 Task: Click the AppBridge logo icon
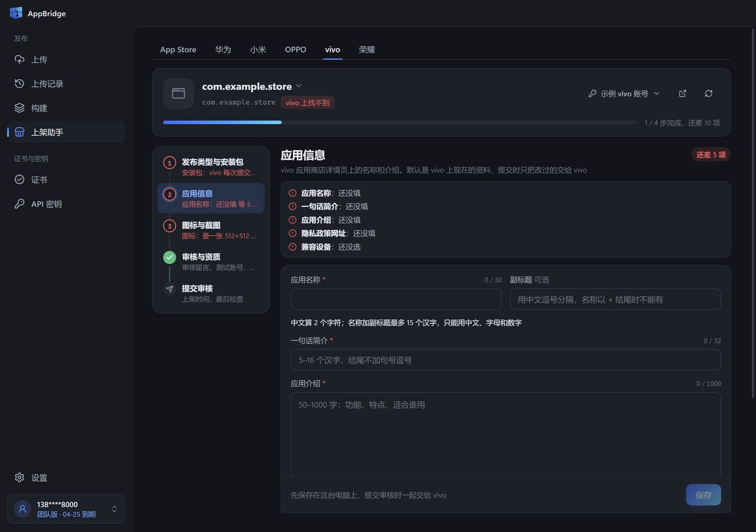tap(16, 13)
